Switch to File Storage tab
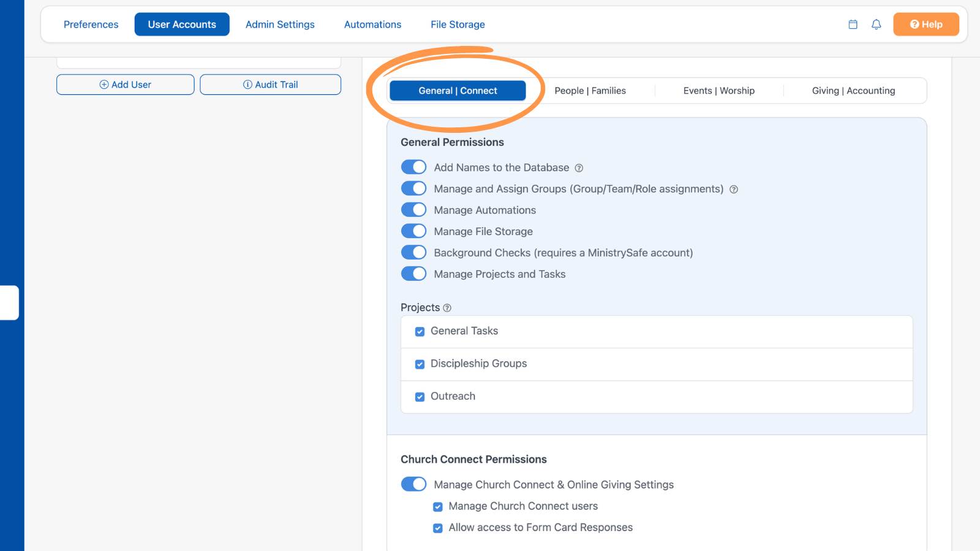980x551 pixels. point(458,24)
